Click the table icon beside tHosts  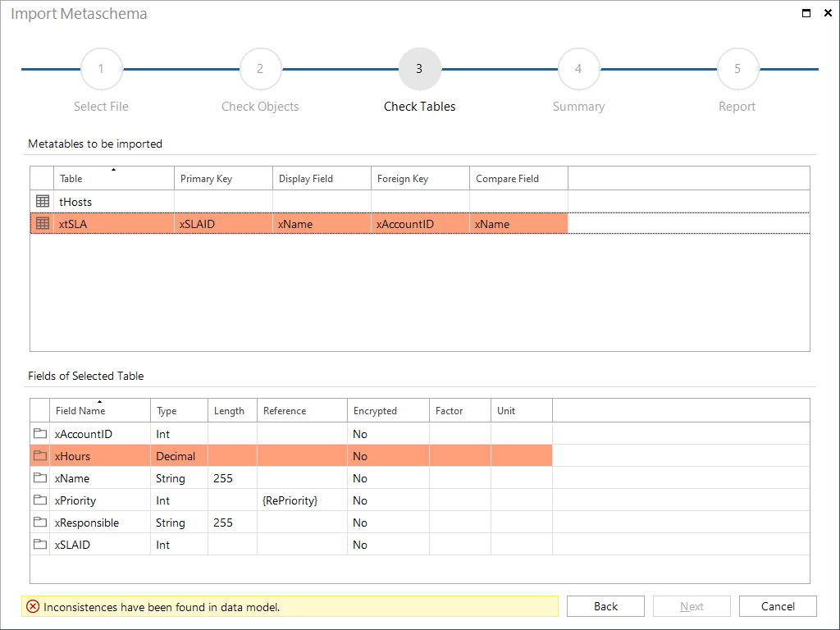[40, 200]
